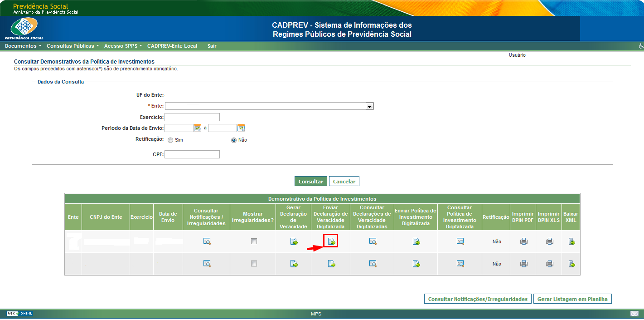The image size is (644, 320).
Task: Select the Sim radio for Retificação
Action: click(x=170, y=140)
